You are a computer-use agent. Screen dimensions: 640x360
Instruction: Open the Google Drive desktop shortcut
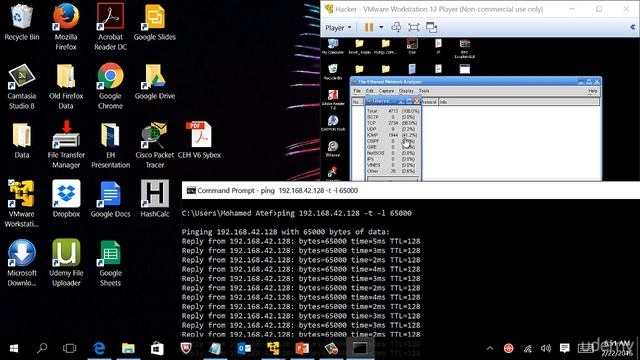[154, 82]
